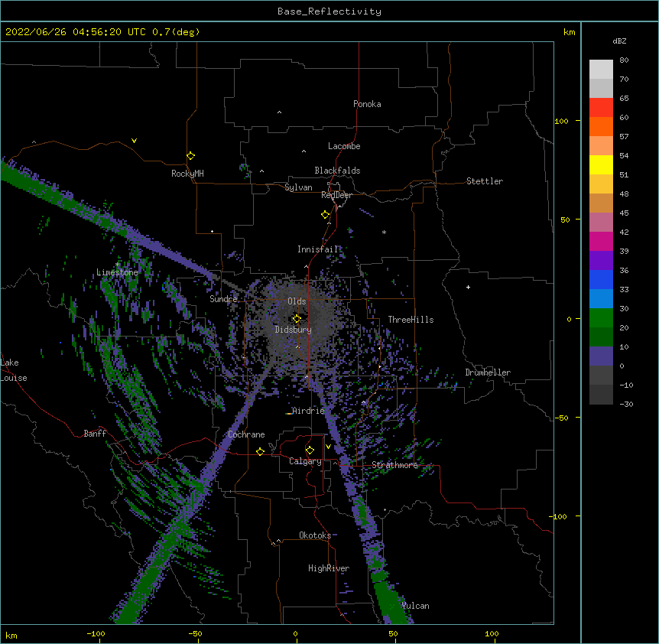This screenshot has height=644, width=659.
Task: Click the ThreeHills city label
Action: [411, 320]
